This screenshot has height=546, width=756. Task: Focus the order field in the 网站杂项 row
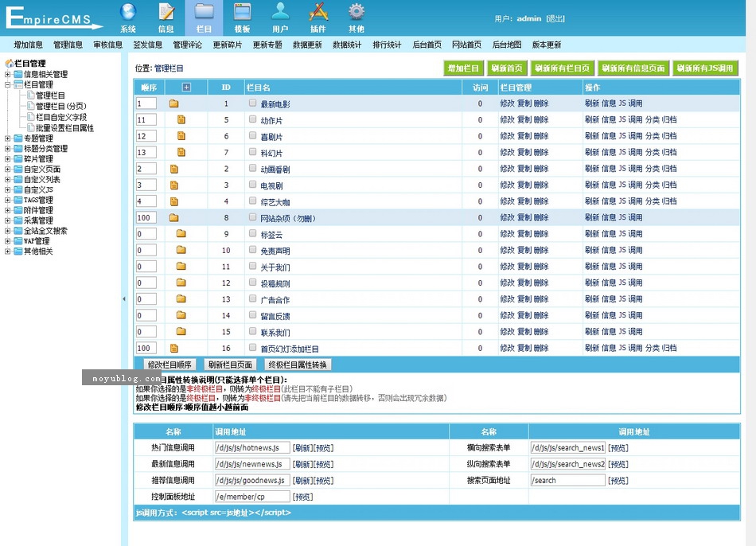pyautogui.click(x=146, y=217)
